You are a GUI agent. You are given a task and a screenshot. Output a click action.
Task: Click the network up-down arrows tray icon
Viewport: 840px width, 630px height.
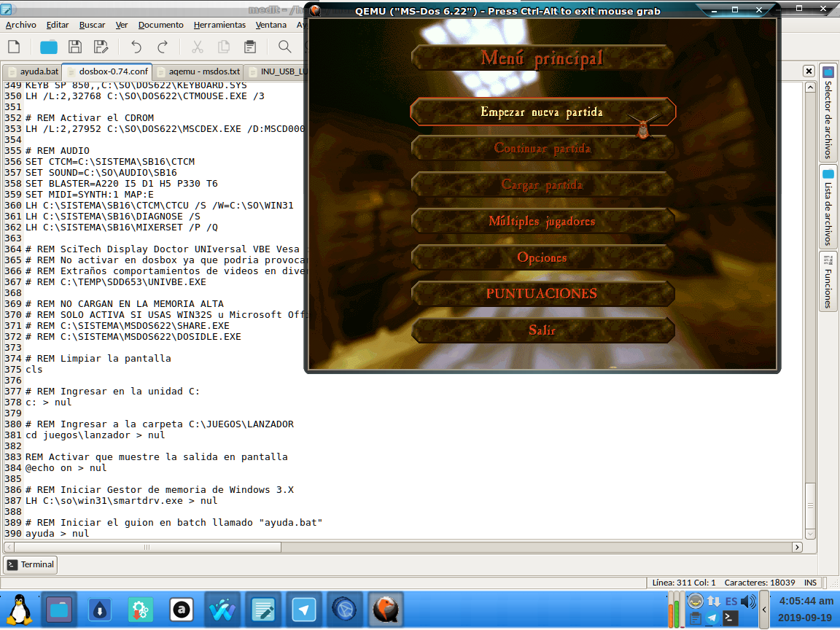[x=713, y=601]
